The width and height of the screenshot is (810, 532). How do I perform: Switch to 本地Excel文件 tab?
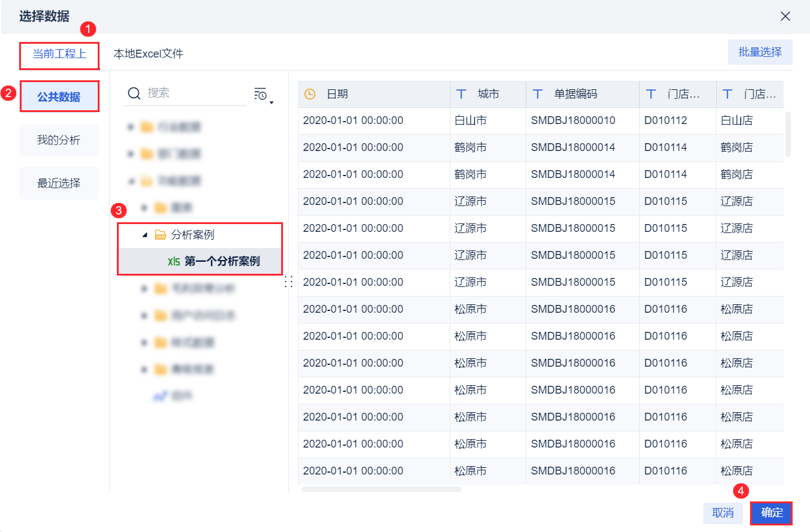(x=148, y=54)
